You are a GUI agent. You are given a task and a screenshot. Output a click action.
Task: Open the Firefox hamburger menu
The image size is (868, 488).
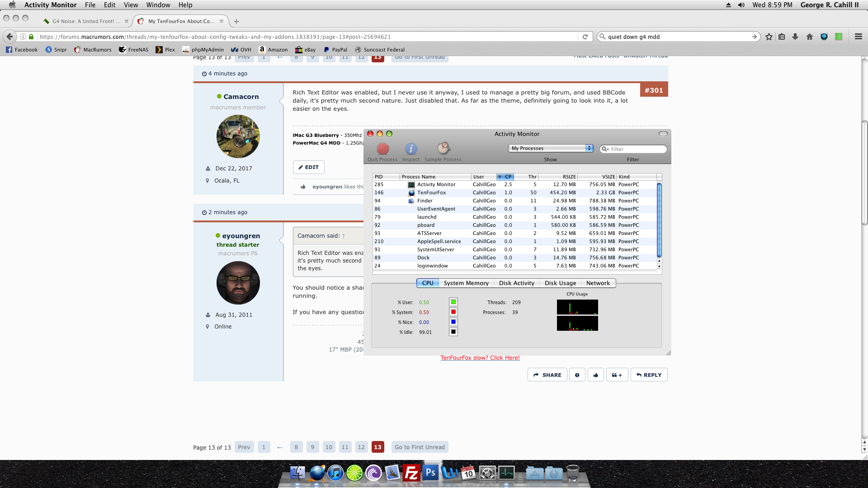(x=858, y=37)
